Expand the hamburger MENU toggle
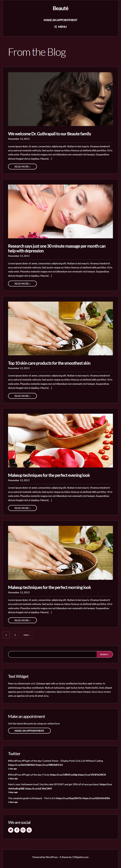Screen dimensions: 121x868 [x=60, y=27]
